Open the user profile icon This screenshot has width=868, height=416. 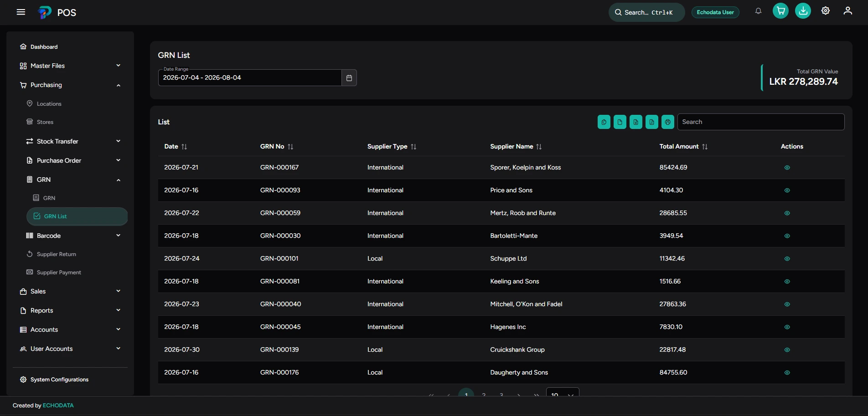click(x=847, y=11)
